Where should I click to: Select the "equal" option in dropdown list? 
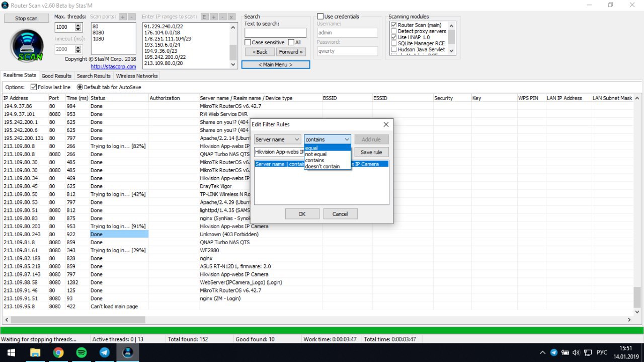tap(328, 148)
